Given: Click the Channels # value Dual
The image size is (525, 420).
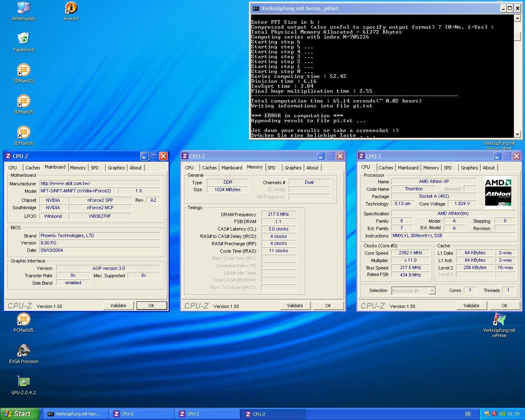Looking at the screenshot, I should 309,182.
